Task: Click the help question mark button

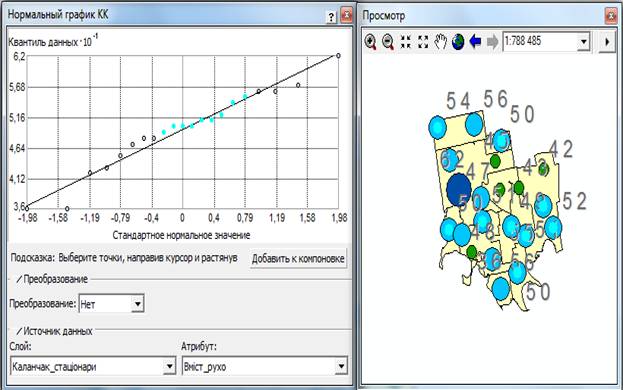Action: [x=331, y=17]
